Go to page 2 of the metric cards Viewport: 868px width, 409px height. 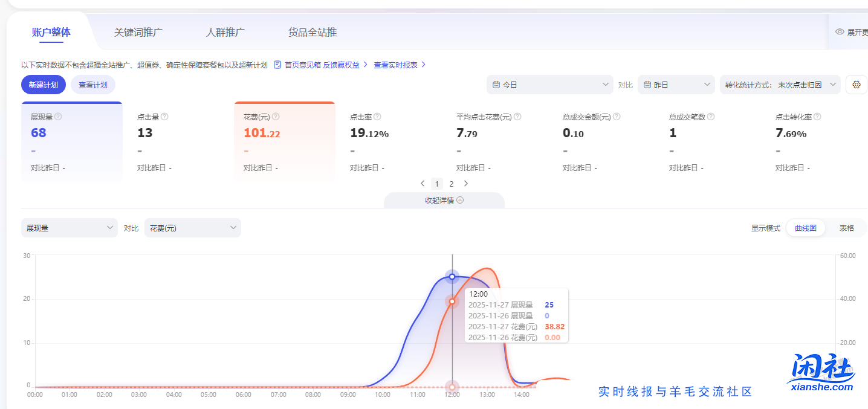(x=452, y=183)
